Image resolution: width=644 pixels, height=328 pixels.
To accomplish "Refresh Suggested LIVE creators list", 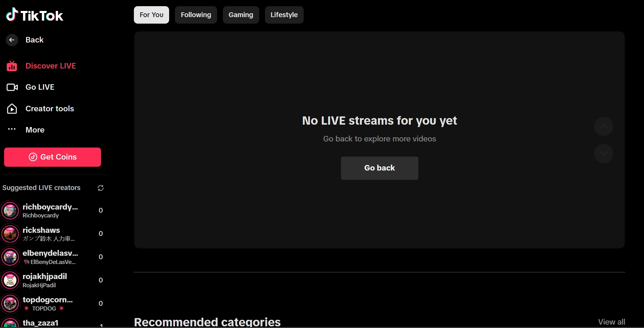I will click(100, 188).
